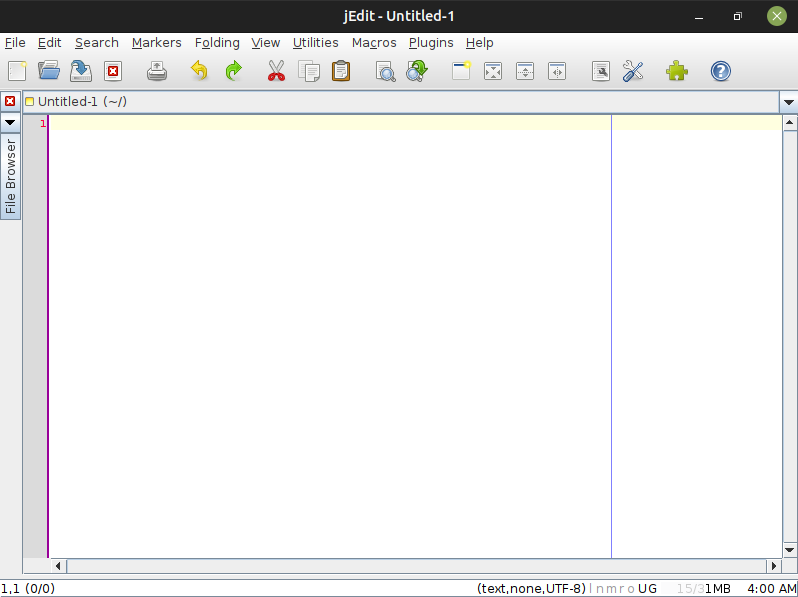The image size is (798, 597).
Task: Click memory usage MB indicator
Action: 703,589
